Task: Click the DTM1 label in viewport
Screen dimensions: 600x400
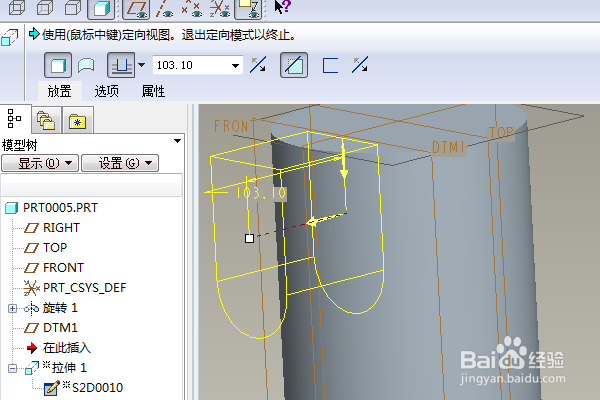Action: coord(448,147)
